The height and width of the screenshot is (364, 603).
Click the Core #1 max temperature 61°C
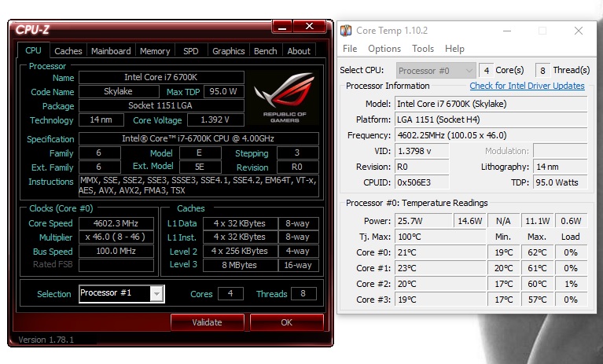[x=537, y=268]
